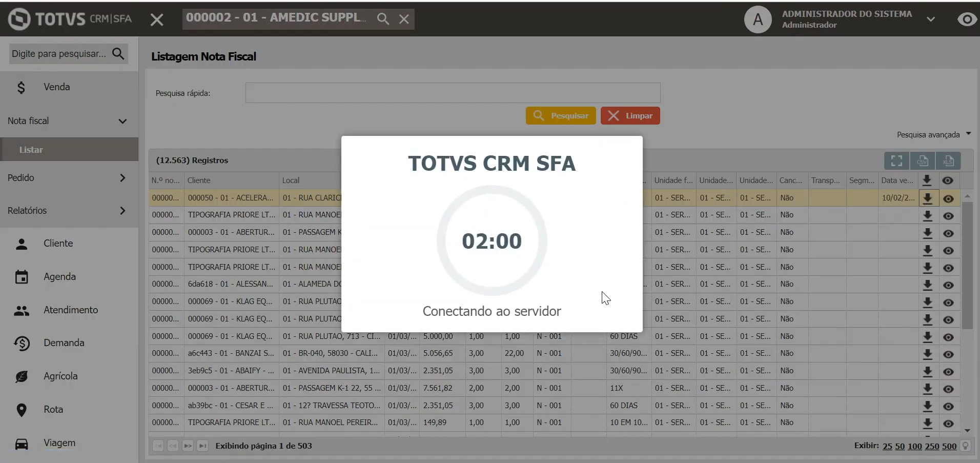Click the table scrollbar down arrow

[x=967, y=431]
